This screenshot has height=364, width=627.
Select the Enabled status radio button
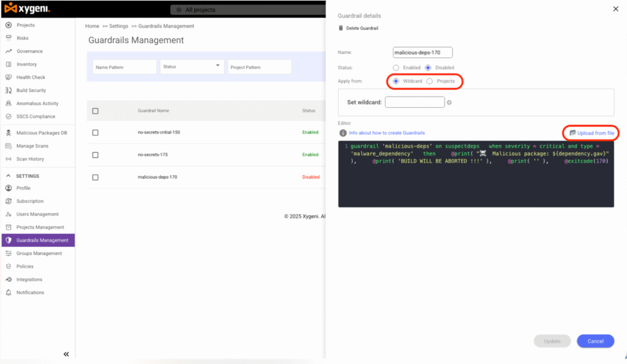pyautogui.click(x=396, y=68)
